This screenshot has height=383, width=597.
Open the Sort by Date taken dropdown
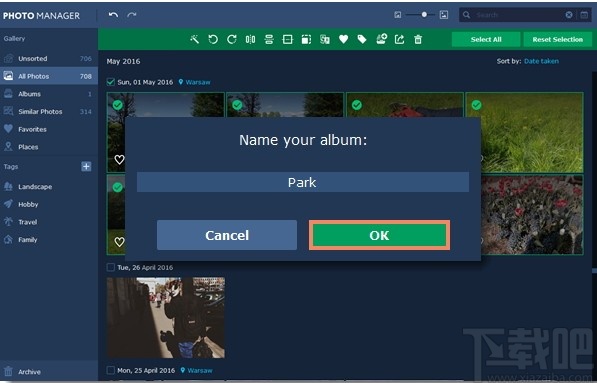[x=541, y=61]
